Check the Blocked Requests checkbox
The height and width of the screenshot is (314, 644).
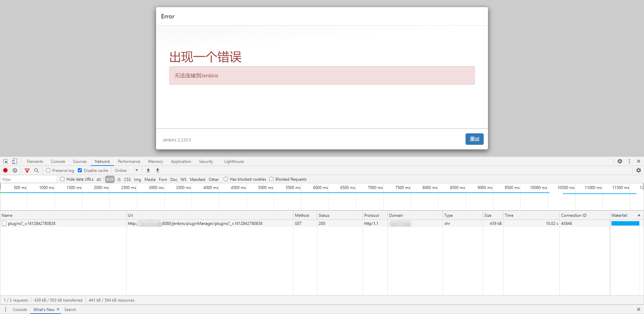[271, 179]
